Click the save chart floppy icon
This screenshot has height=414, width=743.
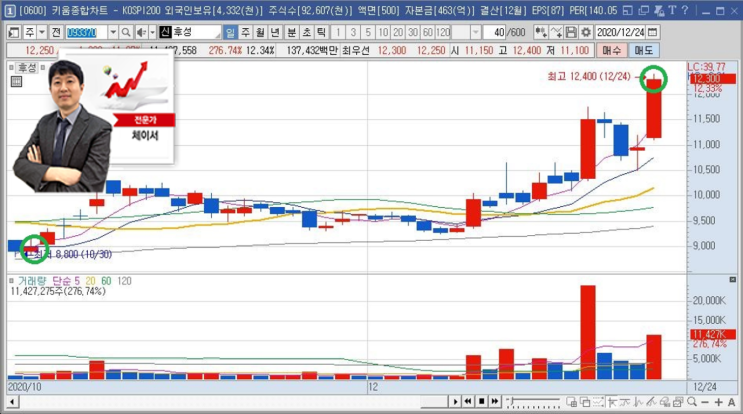571,32
